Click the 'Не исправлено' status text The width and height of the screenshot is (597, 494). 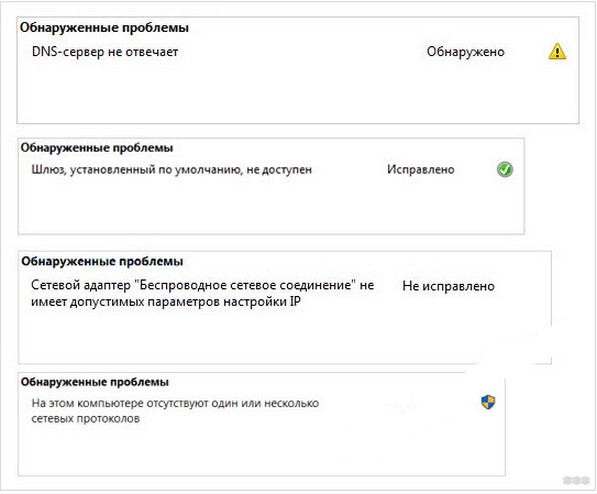coord(449,286)
